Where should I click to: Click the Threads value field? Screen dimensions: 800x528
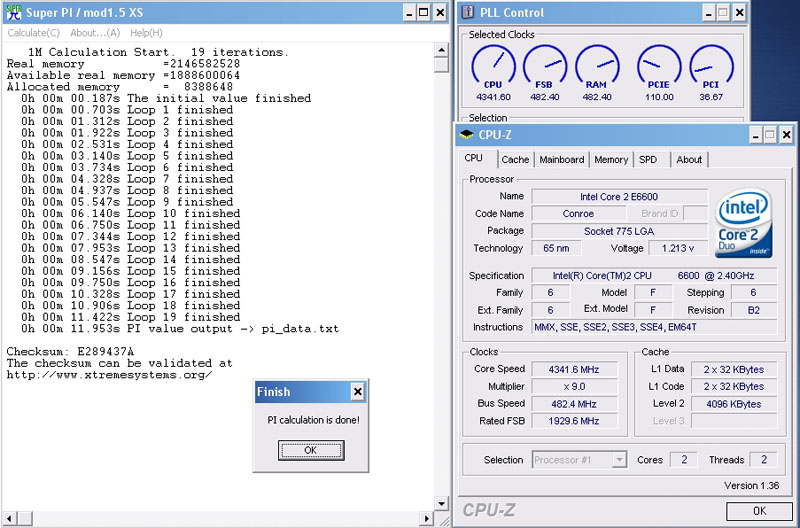pyautogui.click(x=764, y=460)
